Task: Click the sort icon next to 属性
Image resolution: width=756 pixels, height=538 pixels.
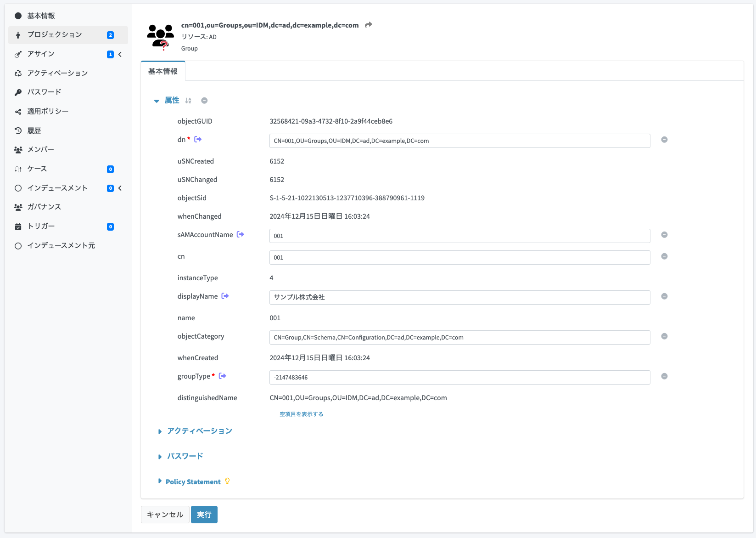Action: click(188, 101)
